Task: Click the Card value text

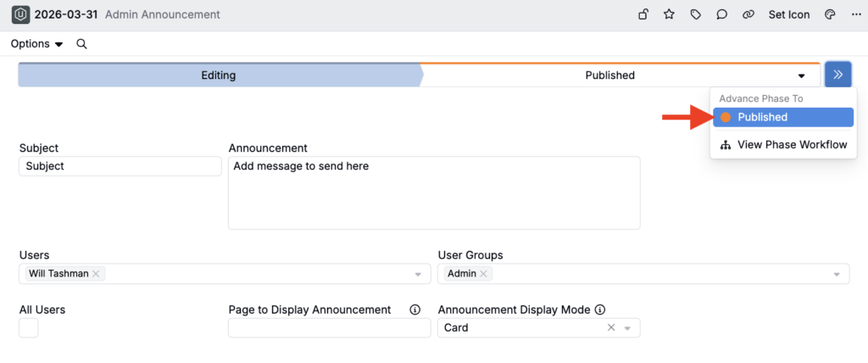Action: (x=456, y=328)
